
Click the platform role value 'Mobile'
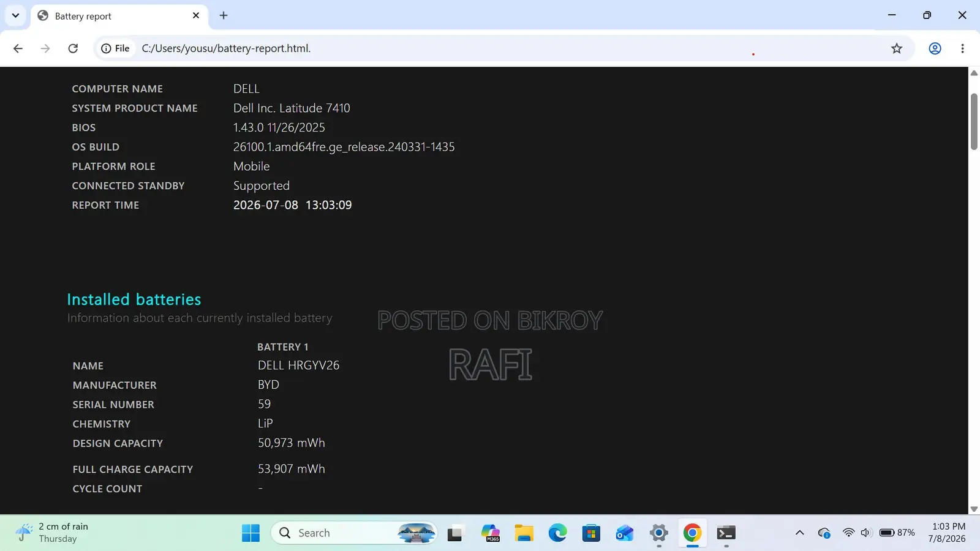[x=251, y=167]
